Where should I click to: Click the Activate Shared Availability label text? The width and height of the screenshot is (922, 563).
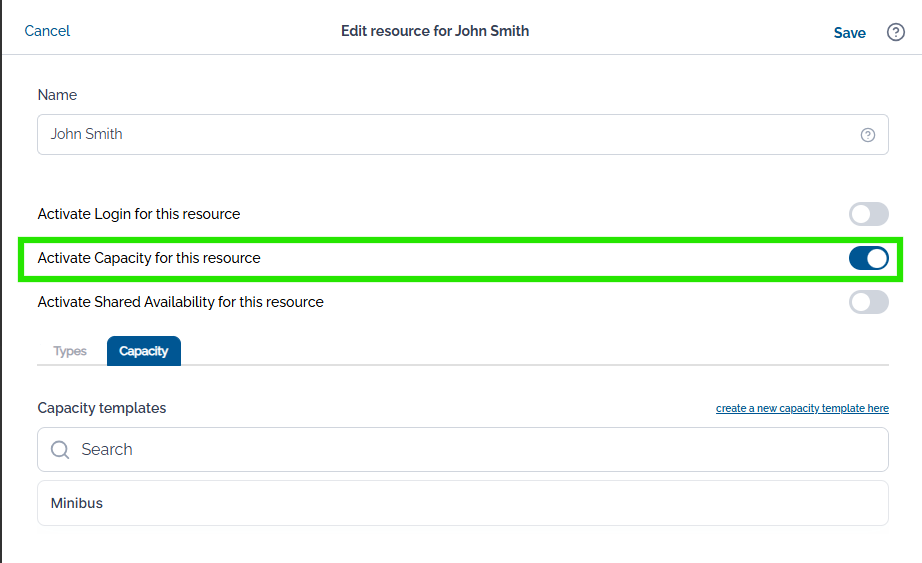click(181, 302)
